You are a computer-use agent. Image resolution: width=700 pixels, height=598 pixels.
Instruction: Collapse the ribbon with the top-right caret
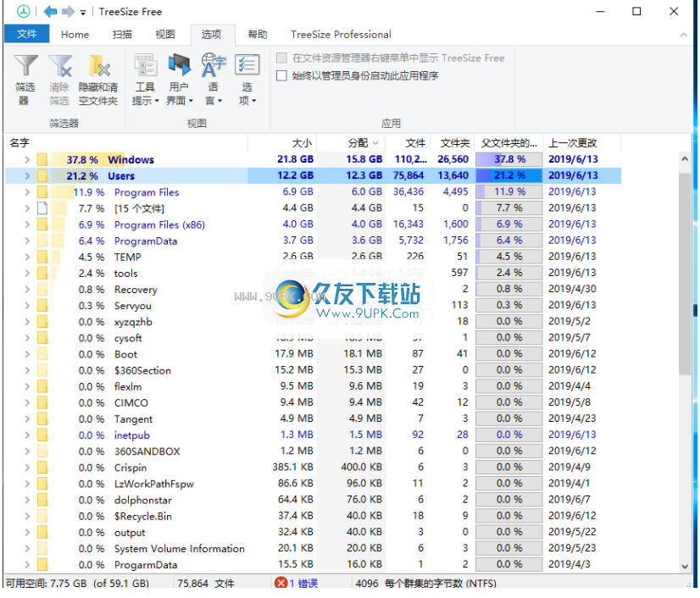click(684, 35)
